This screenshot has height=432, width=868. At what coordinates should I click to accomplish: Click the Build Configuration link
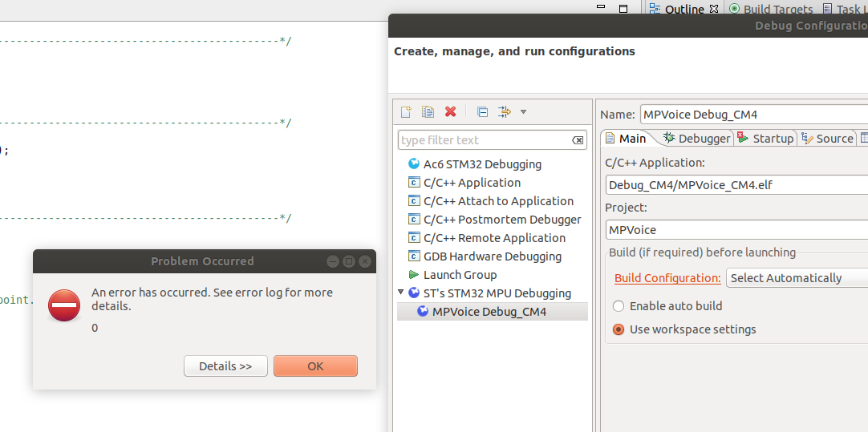tap(667, 278)
